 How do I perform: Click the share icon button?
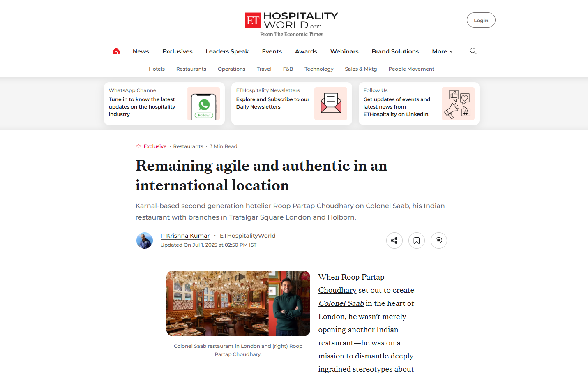pyautogui.click(x=394, y=241)
